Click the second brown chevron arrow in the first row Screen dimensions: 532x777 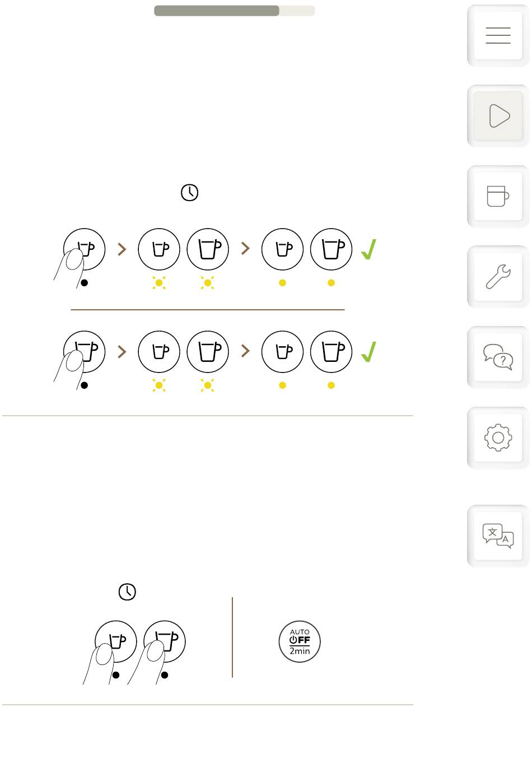[x=245, y=249]
